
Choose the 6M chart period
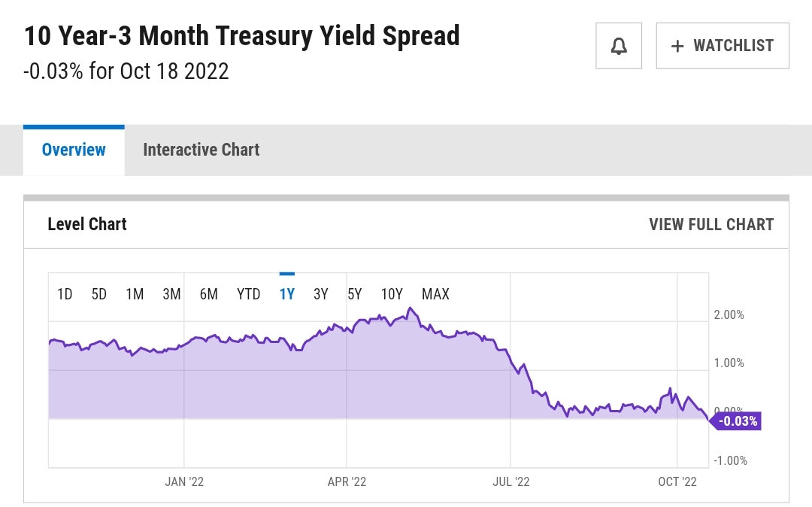[x=208, y=294]
